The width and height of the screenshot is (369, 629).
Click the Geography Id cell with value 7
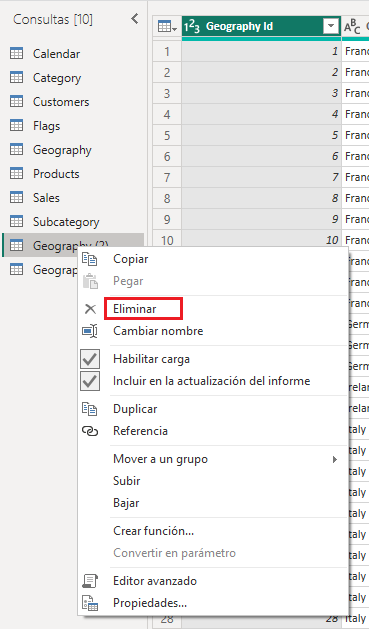pos(262,177)
